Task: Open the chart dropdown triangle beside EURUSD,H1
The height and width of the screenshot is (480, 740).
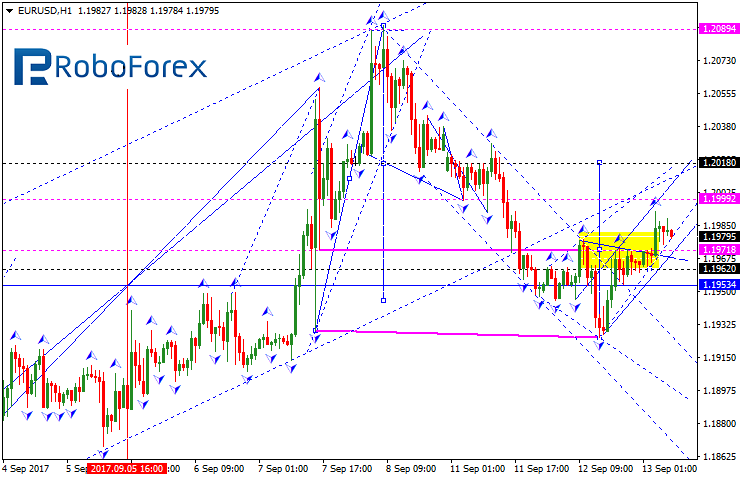Action: coord(9,11)
